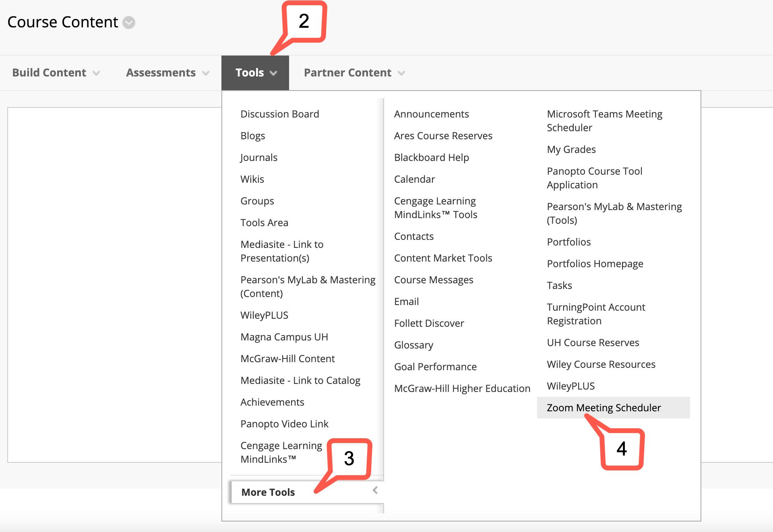Select Panopto Course Tool Application
Screen dimensions: 773x532
595,178
